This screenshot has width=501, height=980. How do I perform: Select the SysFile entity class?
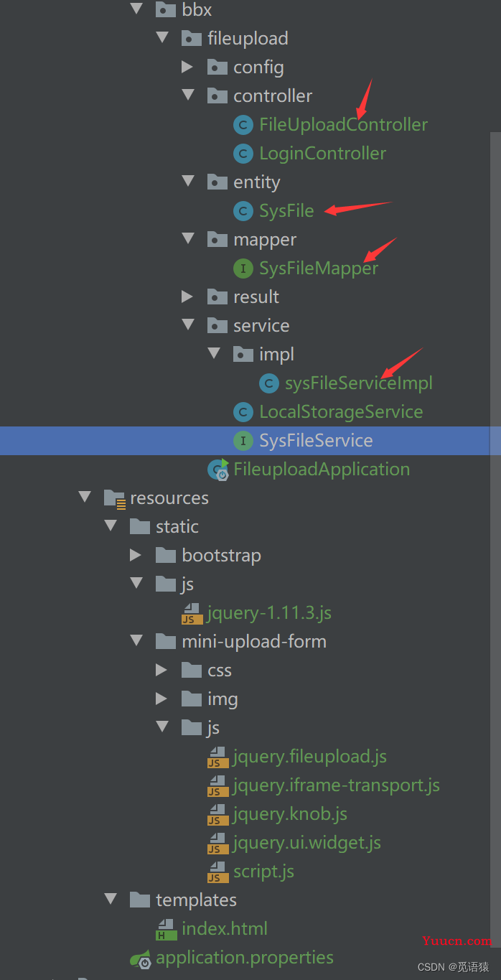[286, 211]
